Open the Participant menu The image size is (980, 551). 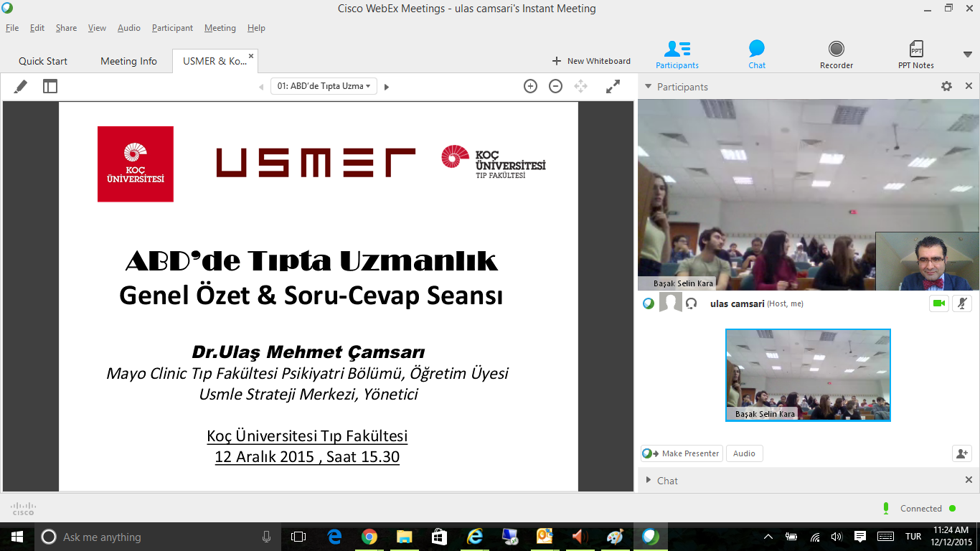point(172,28)
